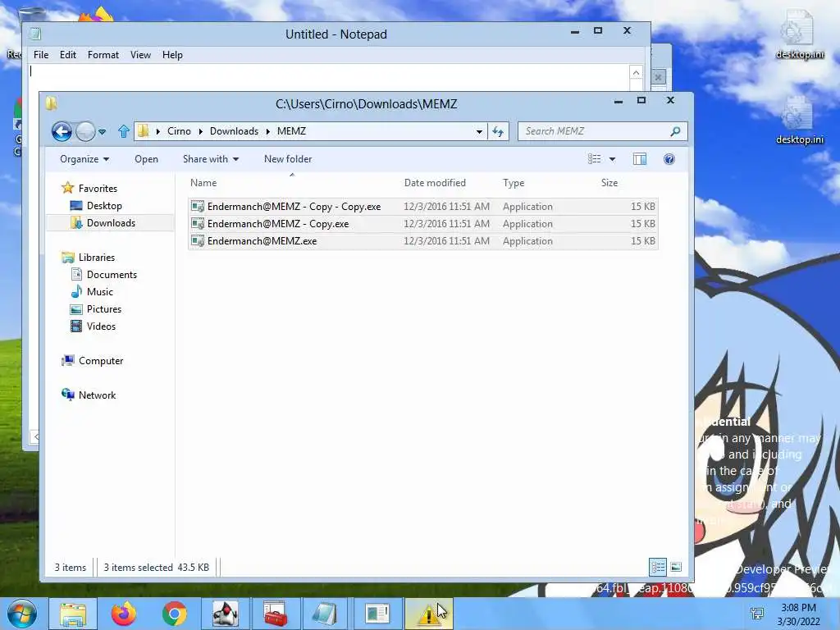840x630 pixels.
Task: Open the Notepad Edit menu
Action: (68, 55)
